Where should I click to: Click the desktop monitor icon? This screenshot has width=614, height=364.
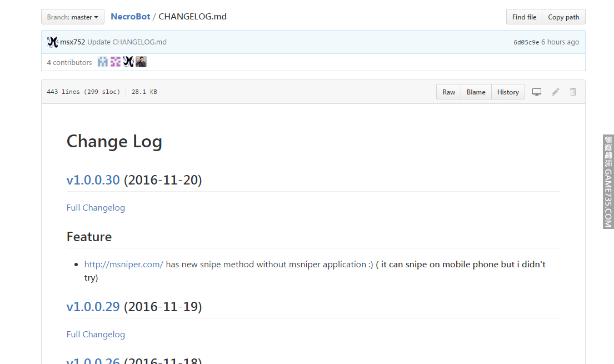pos(537,92)
